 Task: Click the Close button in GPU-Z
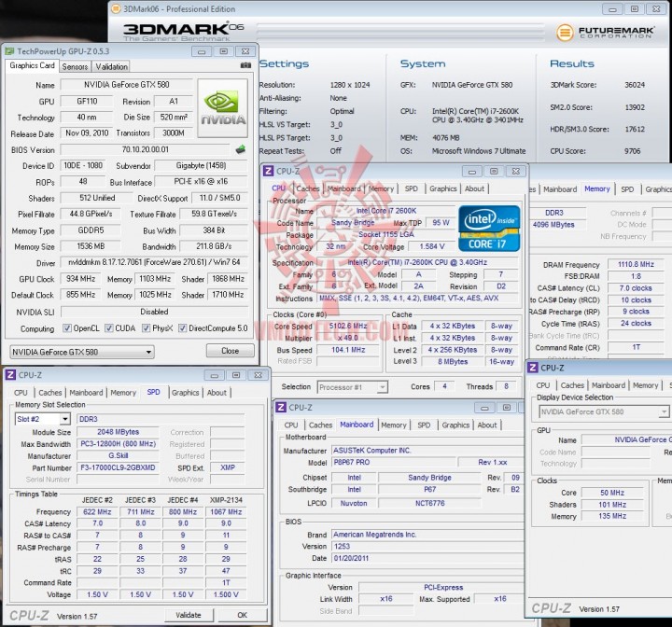[231, 351]
